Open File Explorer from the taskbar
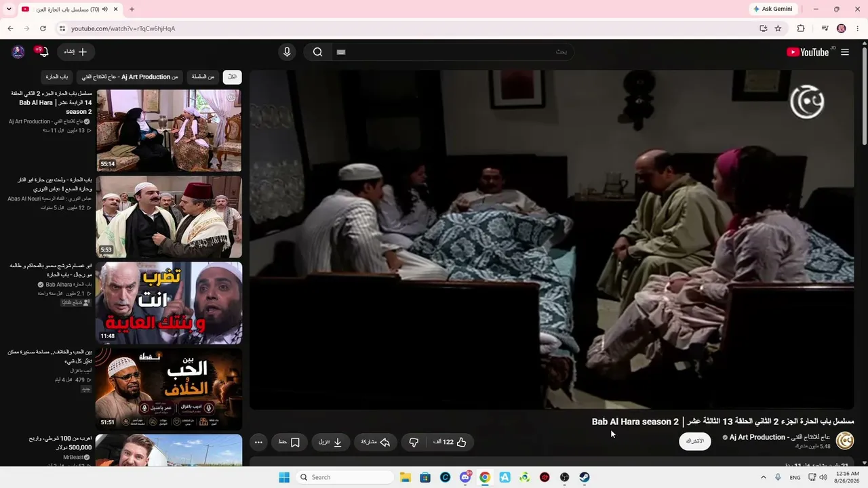 [406, 477]
